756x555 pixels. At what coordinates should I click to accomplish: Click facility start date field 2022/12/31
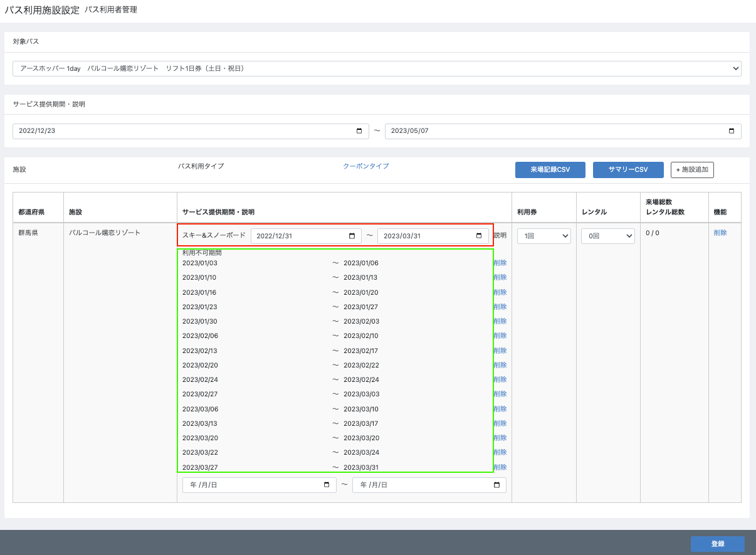[x=306, y=236]
